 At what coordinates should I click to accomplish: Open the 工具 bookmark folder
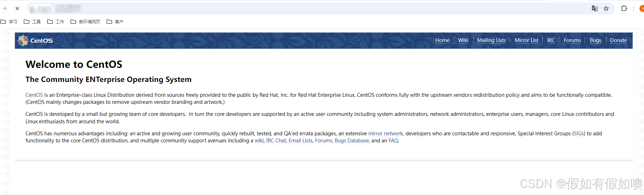(32, 22)
